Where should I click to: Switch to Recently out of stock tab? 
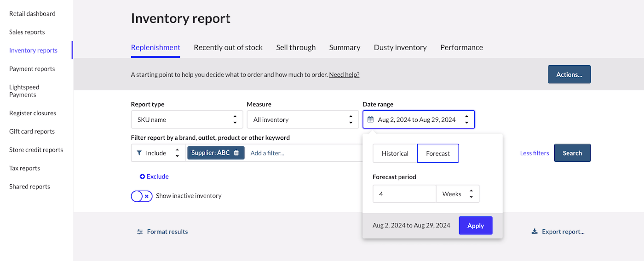[228, 47]
